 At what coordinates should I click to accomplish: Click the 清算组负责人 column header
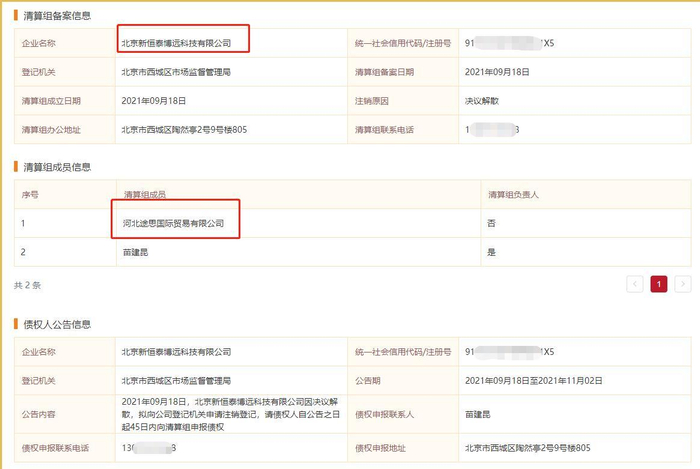pyautogui.click(x=513, y=195)
